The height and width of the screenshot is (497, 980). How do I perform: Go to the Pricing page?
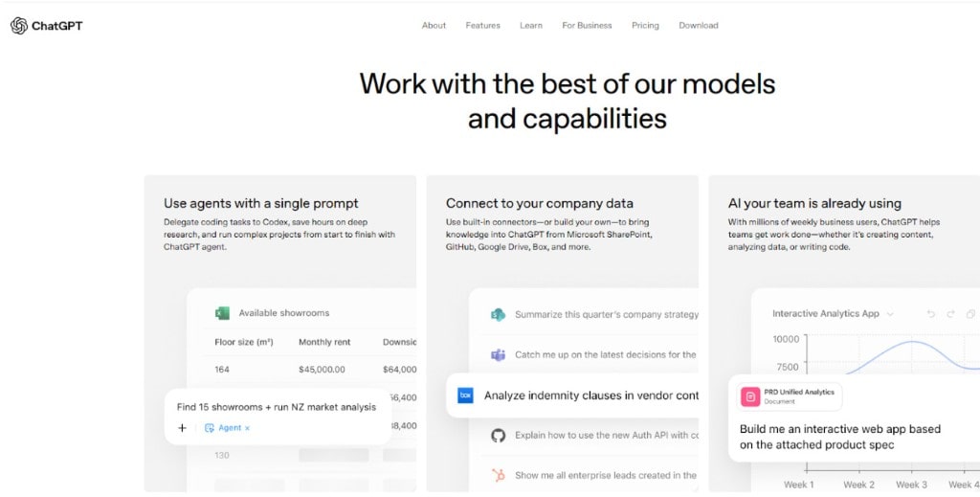[645, 26]
